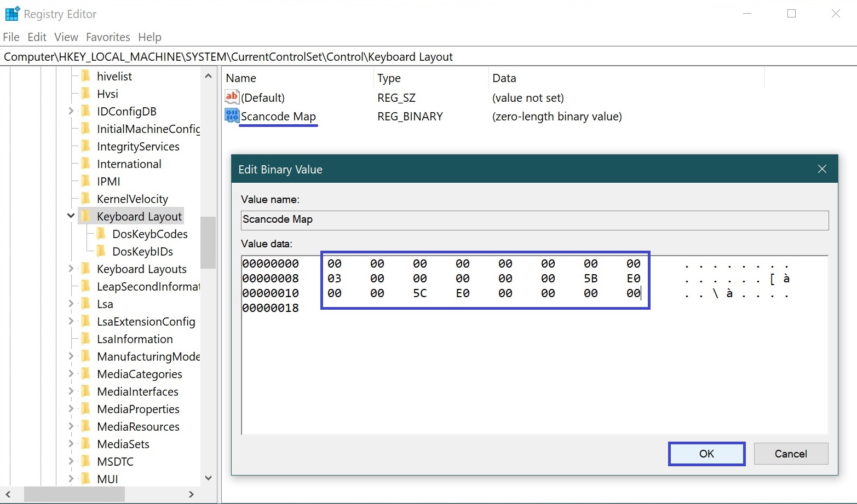Open the Help menu
Viewport: 857px width, 504px height.
click(149, 37)
